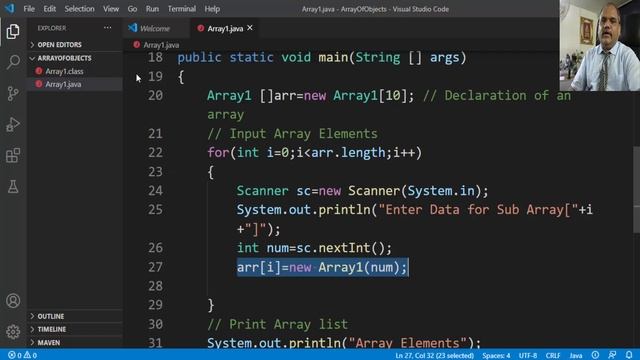
Task: Click the Java language mode indicator
Action: (x=576, y=355)
